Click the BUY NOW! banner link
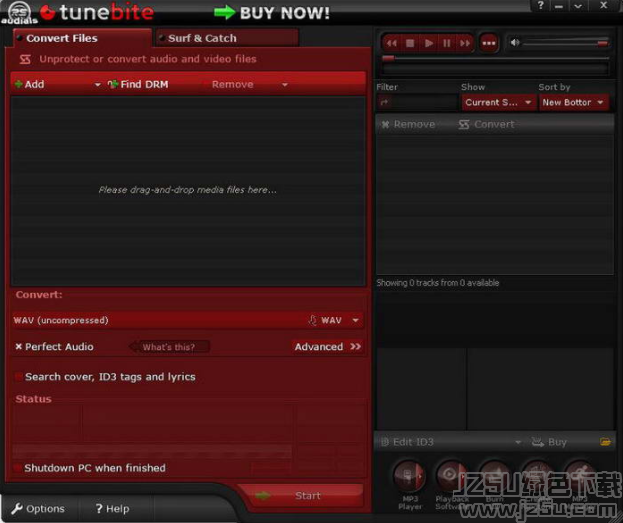Image resolution: width=623 pixels, height=523 pixels. click(x=272, y=13)
